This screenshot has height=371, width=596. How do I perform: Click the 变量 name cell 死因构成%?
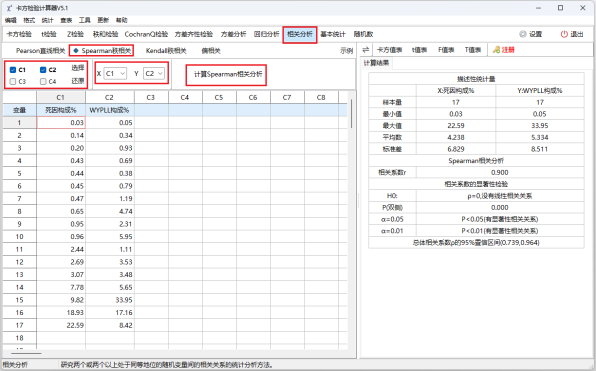61,110
